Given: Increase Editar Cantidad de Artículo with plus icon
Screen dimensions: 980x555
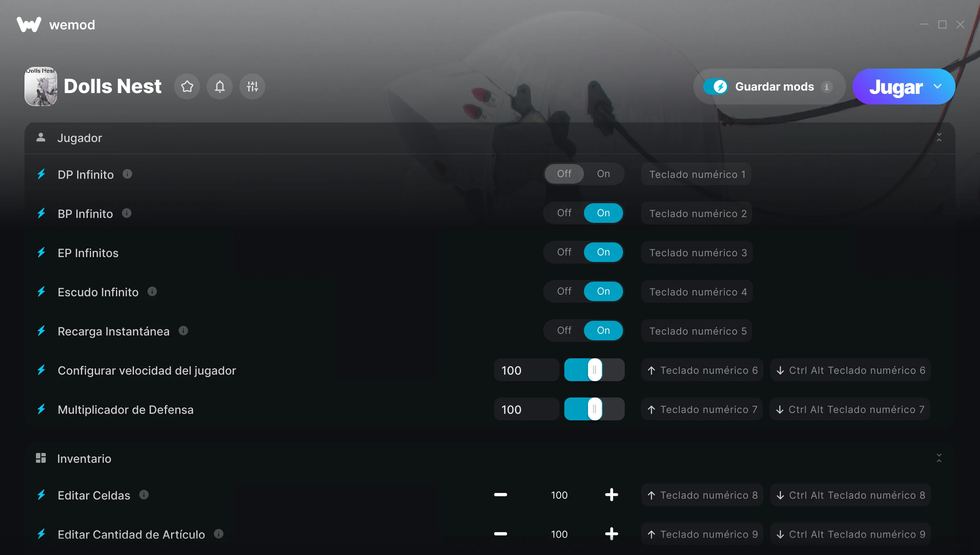Looking at the screenshot, I should pyautogui.click(x=612, y=534).
